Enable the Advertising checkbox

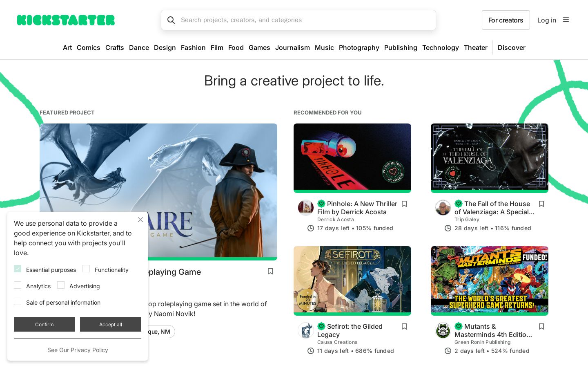(x=61, y=285)
